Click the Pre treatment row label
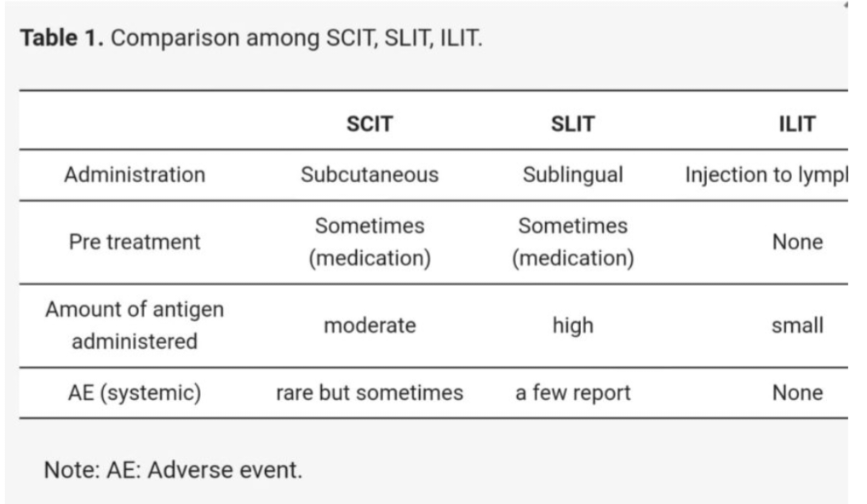The image size is (867, 504). click(x=135, y=242)
